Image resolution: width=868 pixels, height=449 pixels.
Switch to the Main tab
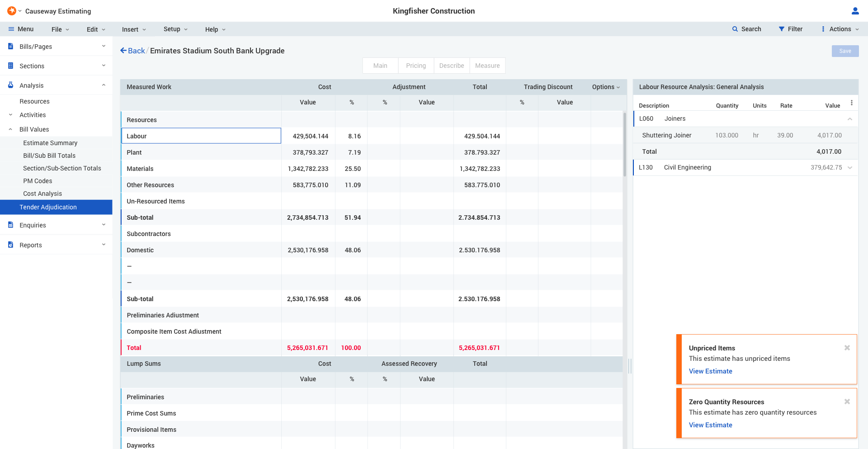pos(380,66)
